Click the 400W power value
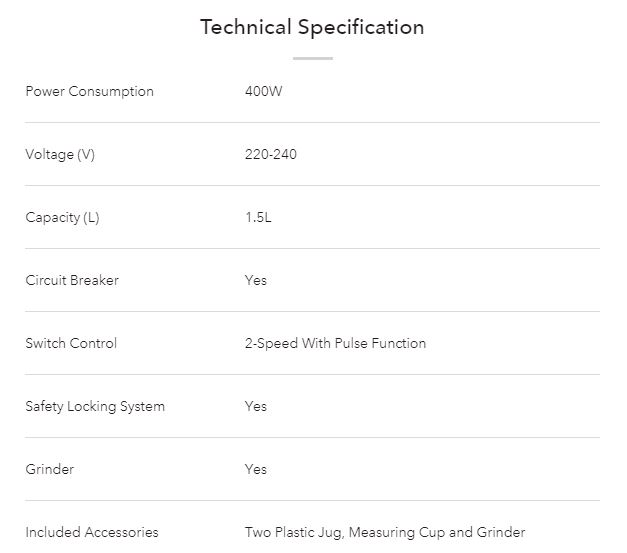 (262, 91)
